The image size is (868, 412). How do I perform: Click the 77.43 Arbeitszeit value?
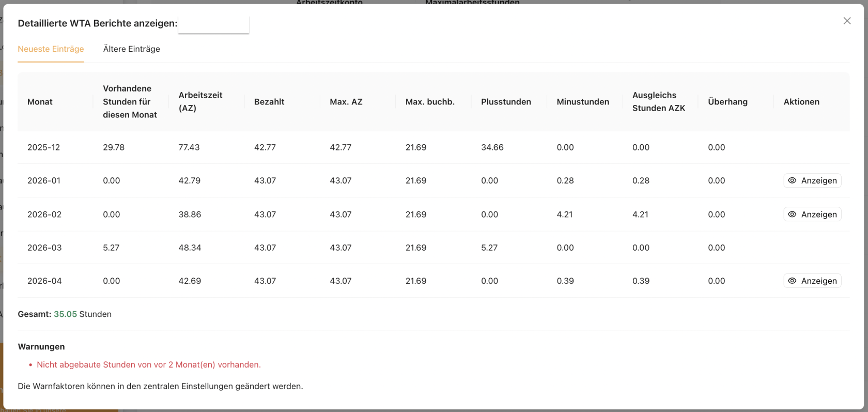[189, 147]
